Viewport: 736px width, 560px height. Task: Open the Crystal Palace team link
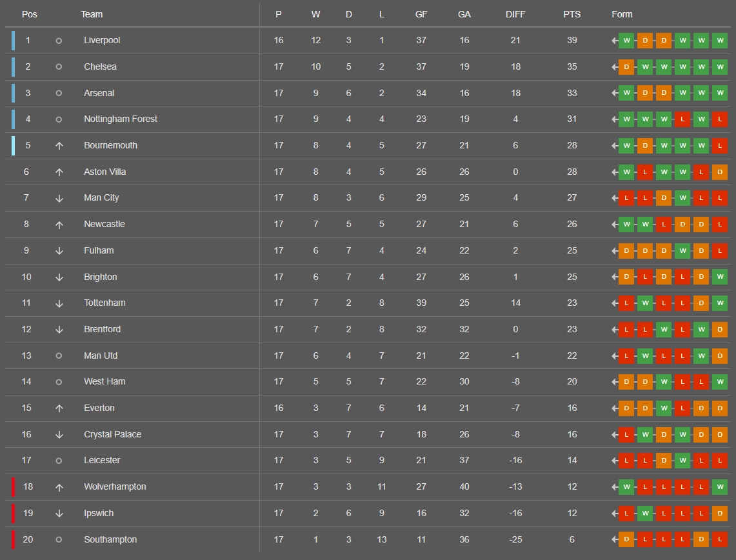(x=113, y=435)
